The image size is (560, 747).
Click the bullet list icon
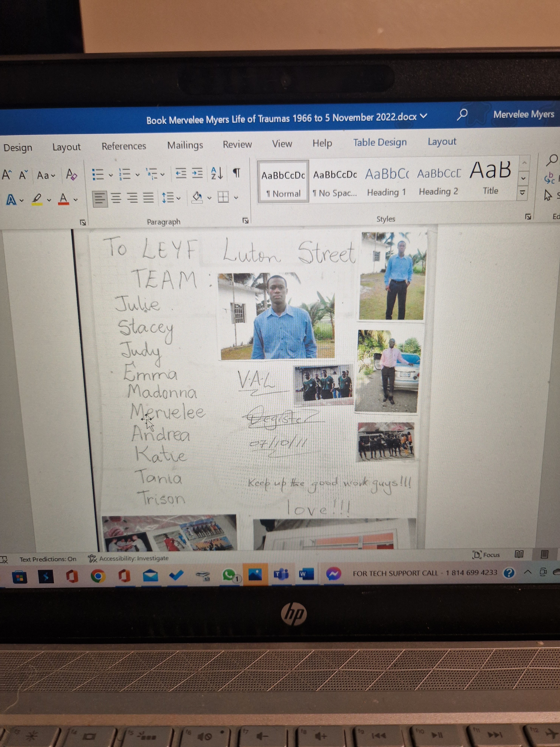click(x=98, y=175)
